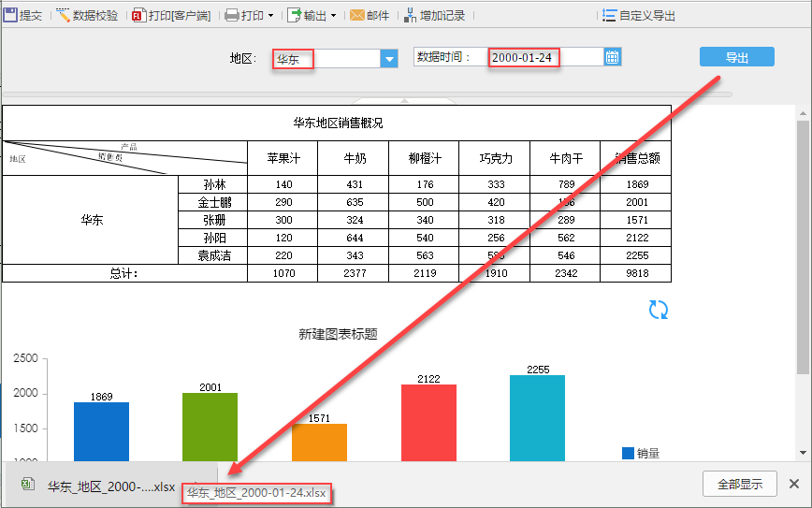Click cell 644 in 孙阳 row

click(x=354, y=238)
